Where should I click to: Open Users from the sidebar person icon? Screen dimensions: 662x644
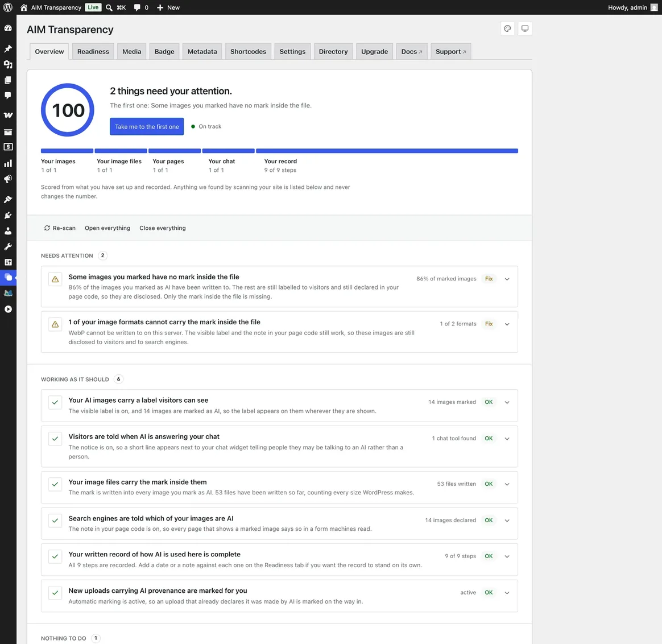point(8,231)
